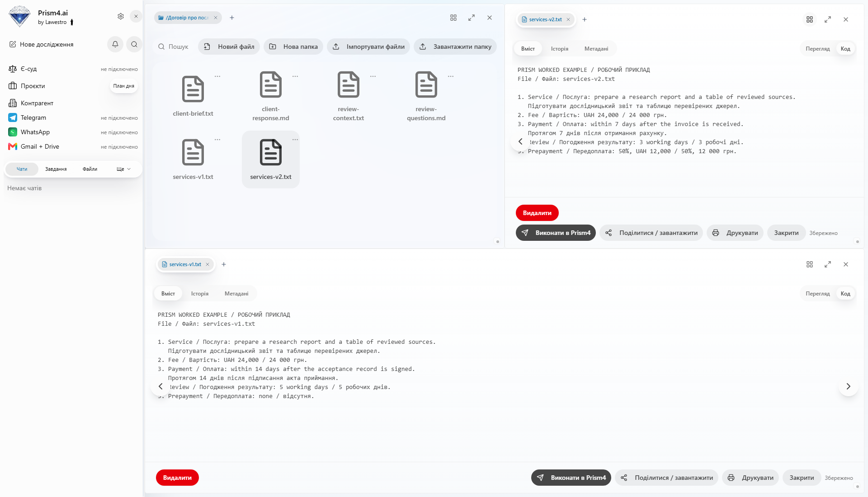Viewport: 868px width, 497px height.
Task: Switch to Завдання tab in sidebar
Action: pyautogui.click(x=56, y=169)
